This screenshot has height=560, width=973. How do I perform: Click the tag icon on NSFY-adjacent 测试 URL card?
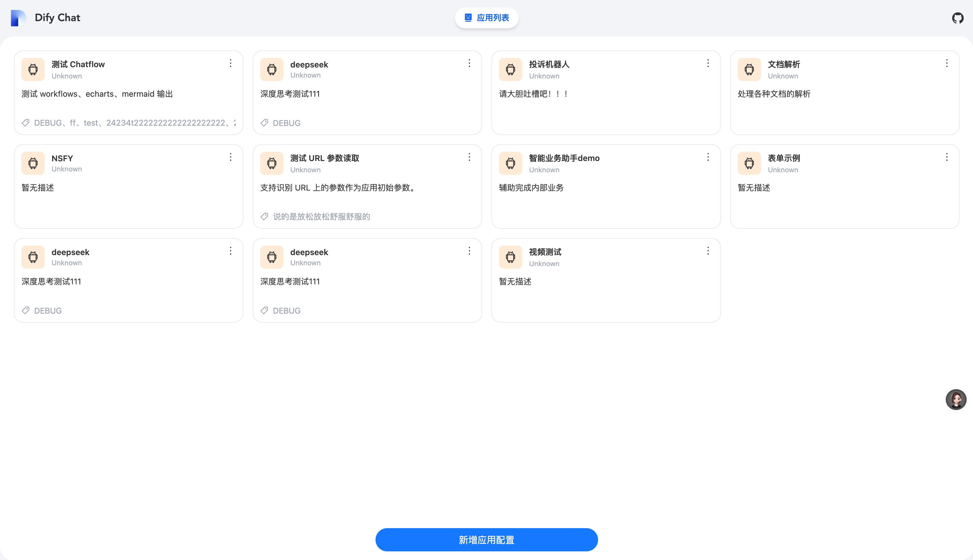[265, 217]
